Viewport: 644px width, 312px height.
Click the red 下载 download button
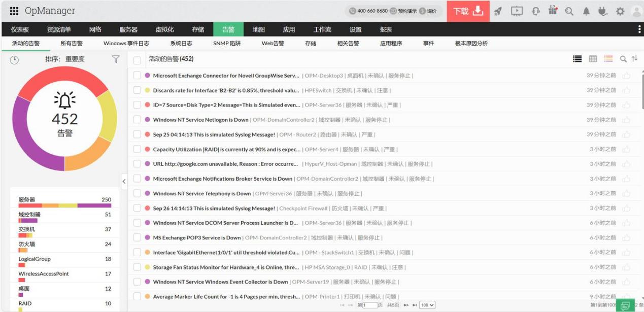point(468,11)
